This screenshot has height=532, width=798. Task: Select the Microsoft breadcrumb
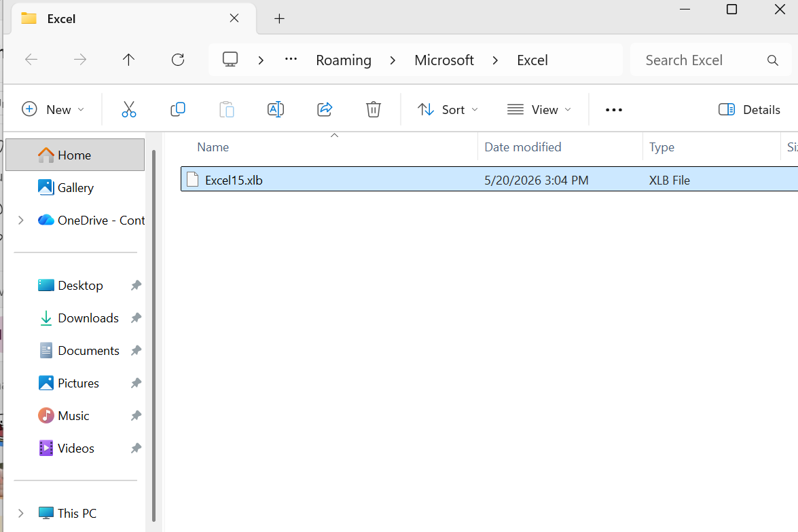[444, 60]
